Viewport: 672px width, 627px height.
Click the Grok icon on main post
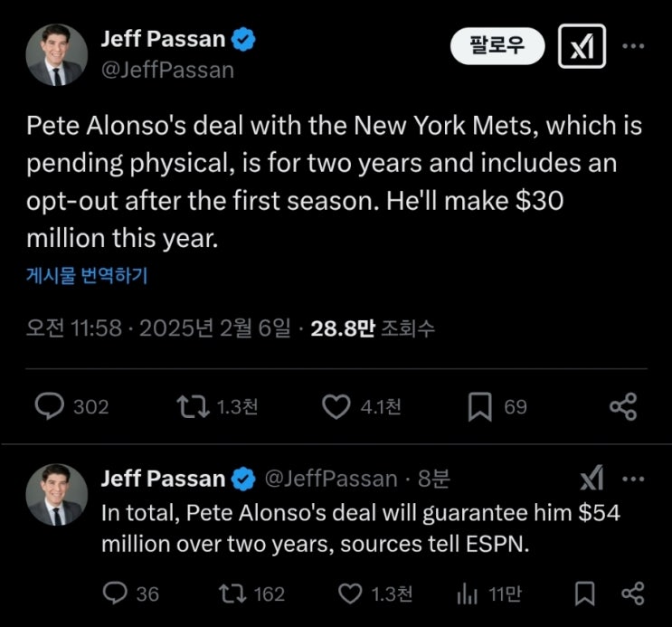(582, 46)
